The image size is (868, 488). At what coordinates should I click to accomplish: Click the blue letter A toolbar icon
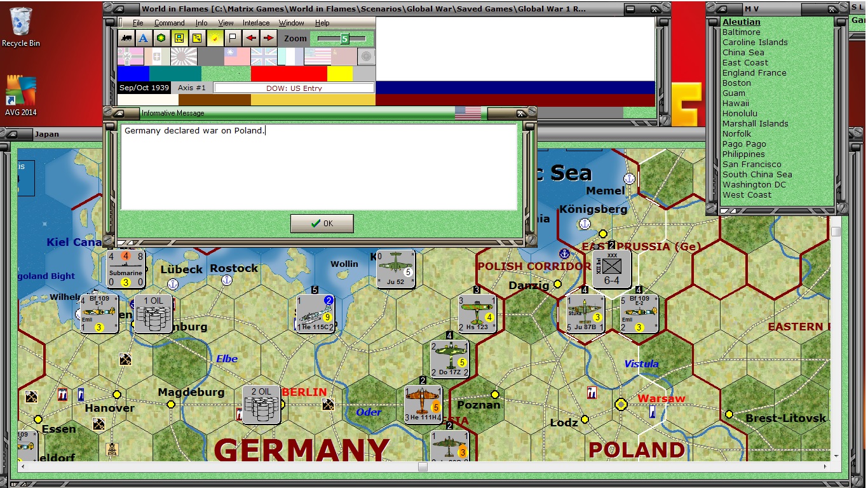[x=144, y=38]
